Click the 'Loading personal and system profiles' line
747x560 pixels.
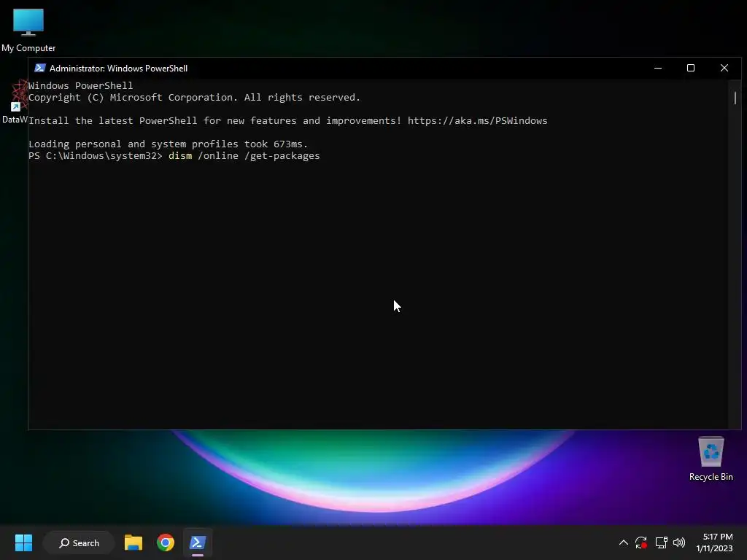point(169,144)
